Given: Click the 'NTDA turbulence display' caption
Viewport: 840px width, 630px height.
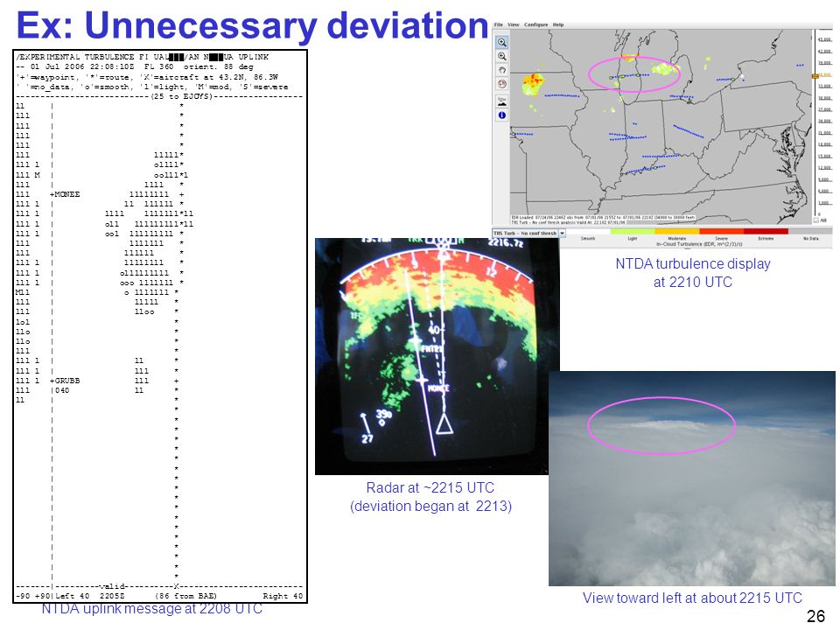Looking at the screenshot, I should [693, 273].
